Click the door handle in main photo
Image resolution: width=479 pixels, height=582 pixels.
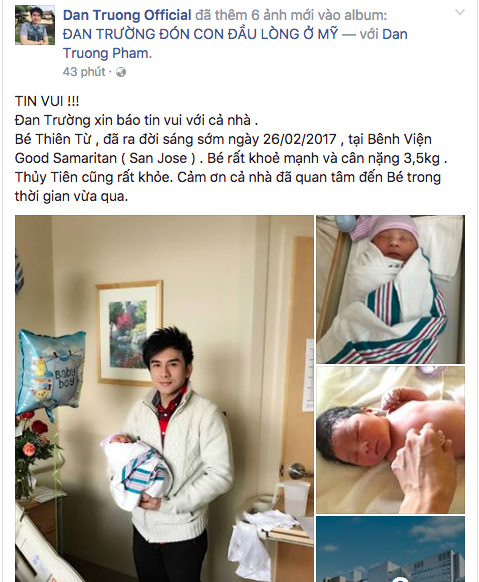[x=297, y=471]
